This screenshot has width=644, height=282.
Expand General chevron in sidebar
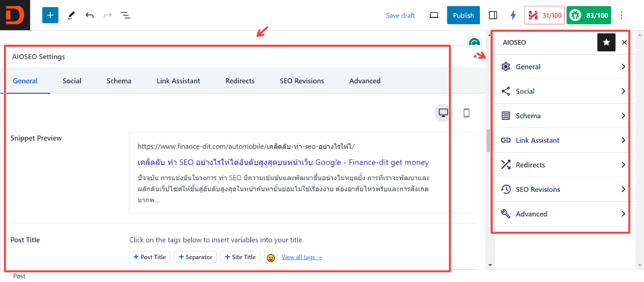click(x=623, y=67)
